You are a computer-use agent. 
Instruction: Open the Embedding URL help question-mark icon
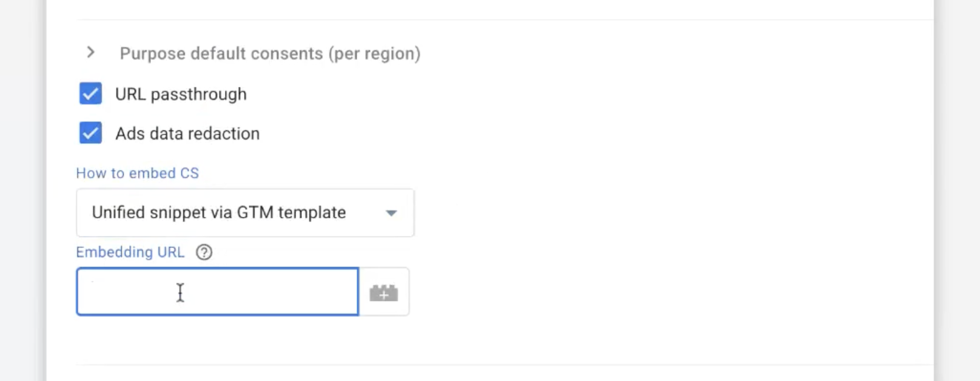click(204, 252)
